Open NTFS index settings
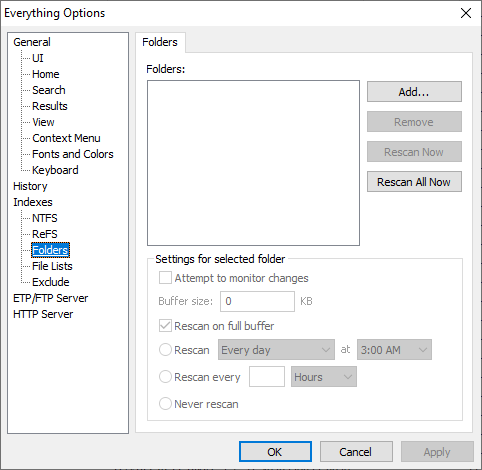The width and height of the screenshot is (482, 470). coord(45,218)
